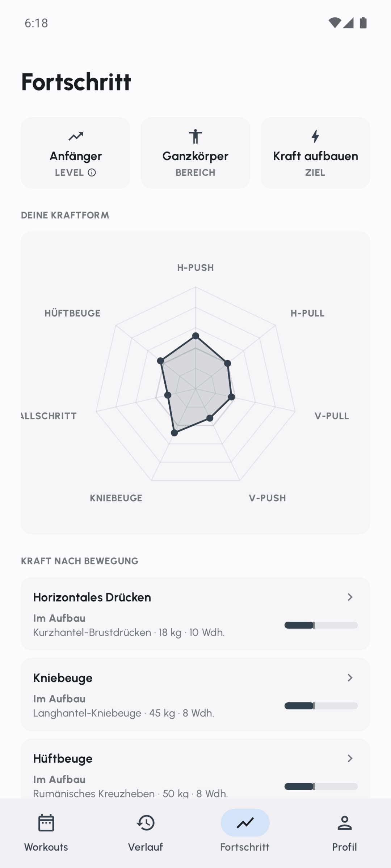Open the Kraft aufbauen Ziel card

(x=315, y=153)
